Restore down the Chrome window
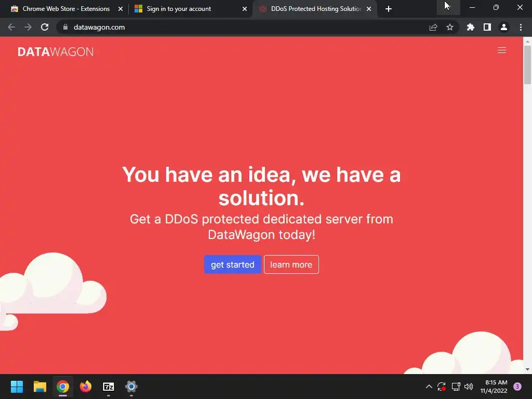Viewport: 532px width, 399px height. click(x=496, y=7)
